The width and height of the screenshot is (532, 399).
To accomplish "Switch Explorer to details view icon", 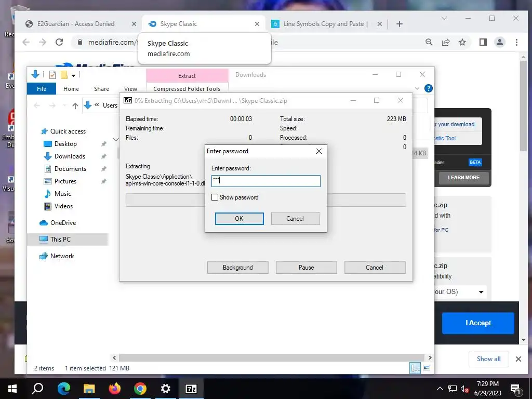I will [415, 368].
